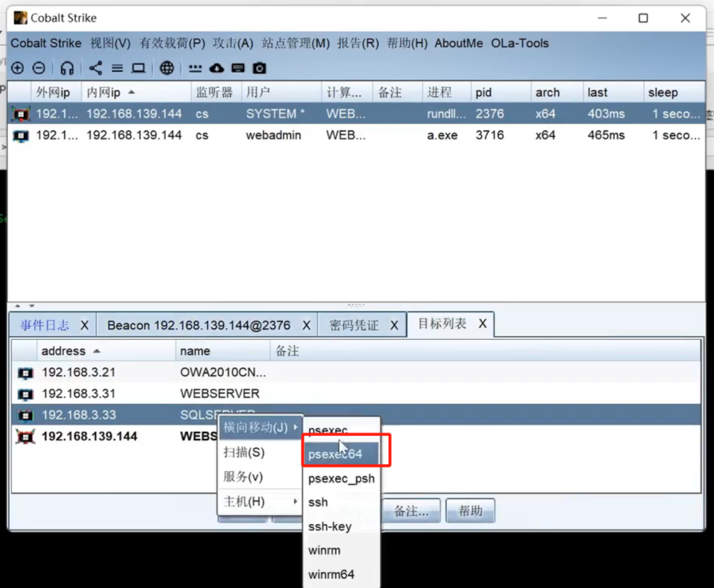Sort targets by name column
This screenshot has height=588, width=714.
point(222,351)
